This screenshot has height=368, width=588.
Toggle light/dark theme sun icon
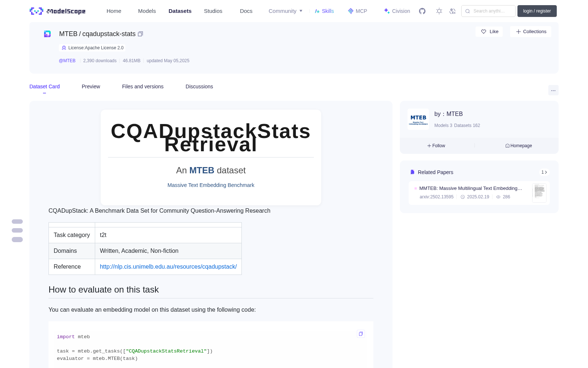tap(439, 11)
